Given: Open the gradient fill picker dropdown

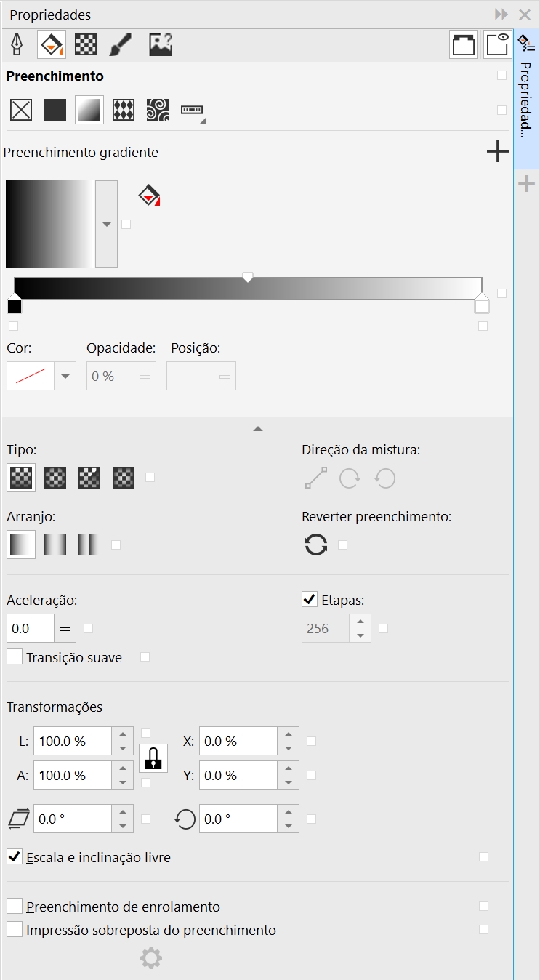Looking at the screenshot, I should (x=107, y=224).
